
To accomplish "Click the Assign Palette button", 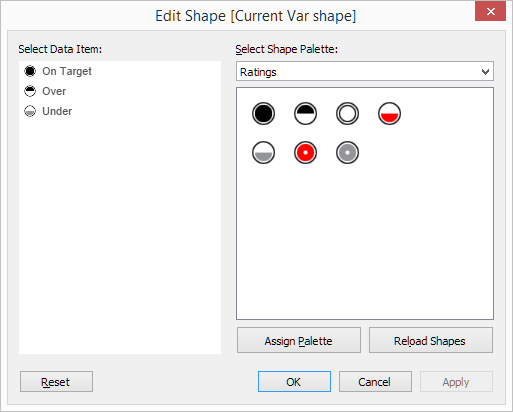I will click(299, 340).
